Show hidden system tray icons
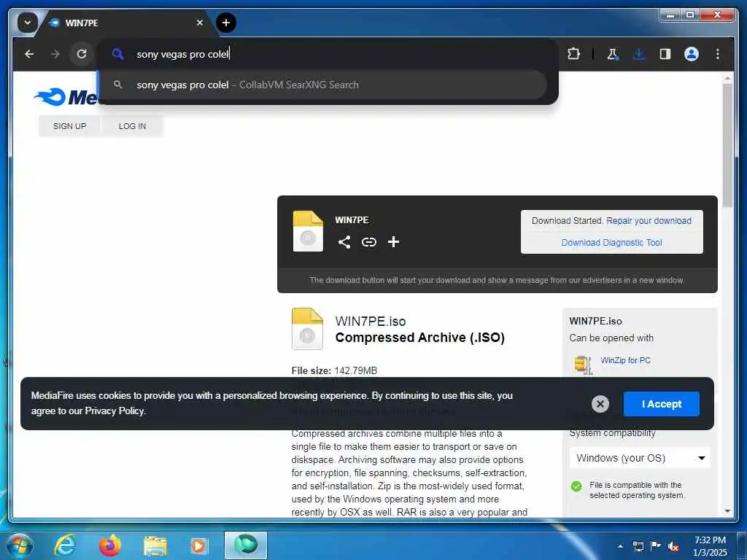The height and width of the screenshot is (560, 747). tap(620, 546)
